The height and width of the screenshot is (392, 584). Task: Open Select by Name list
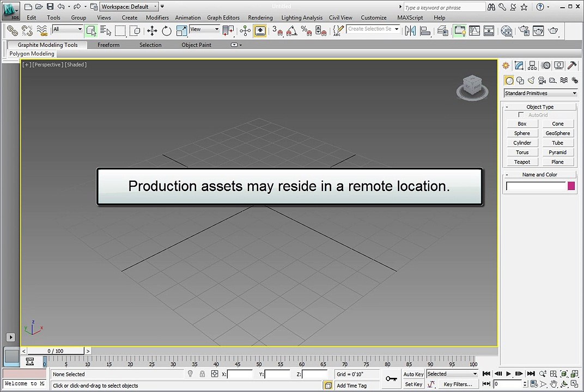tap(106, 30)
